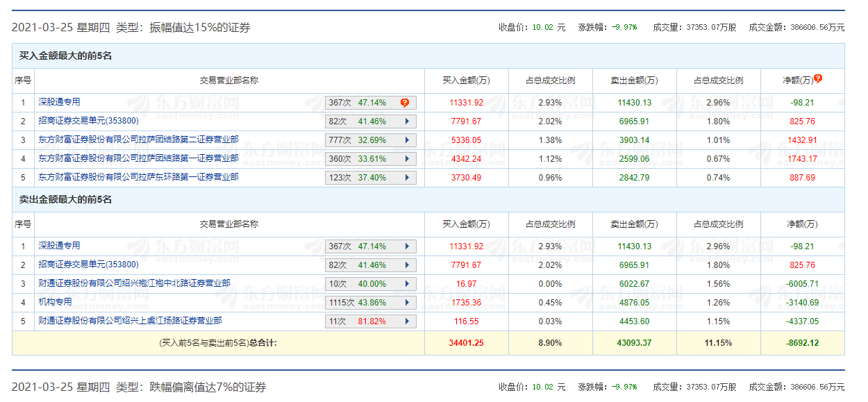Click the arrow icon beside 11次 81.82%

tap(407, 321)
